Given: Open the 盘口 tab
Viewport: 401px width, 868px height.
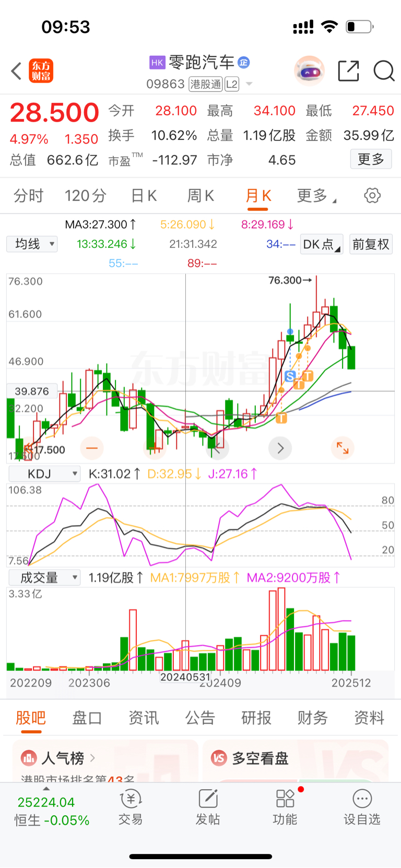Looking at the screenshot, I should pos(87,718).
